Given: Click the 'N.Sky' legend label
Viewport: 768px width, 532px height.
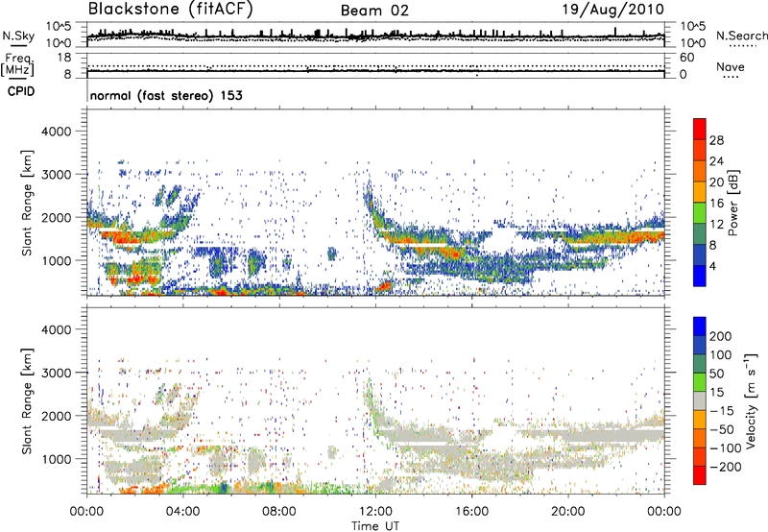Looking at the screenshot, I should (18, 36).
